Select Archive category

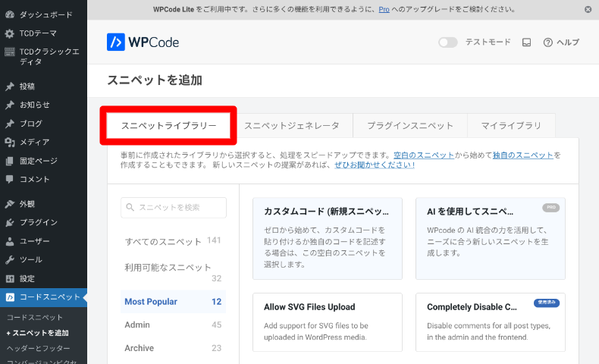173,348
